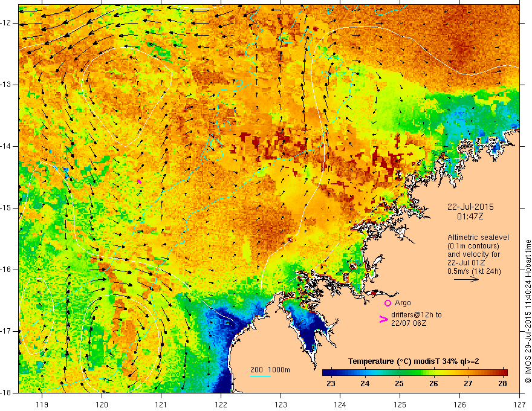Click the IMOS copyright timestamp text

point(528,312)
